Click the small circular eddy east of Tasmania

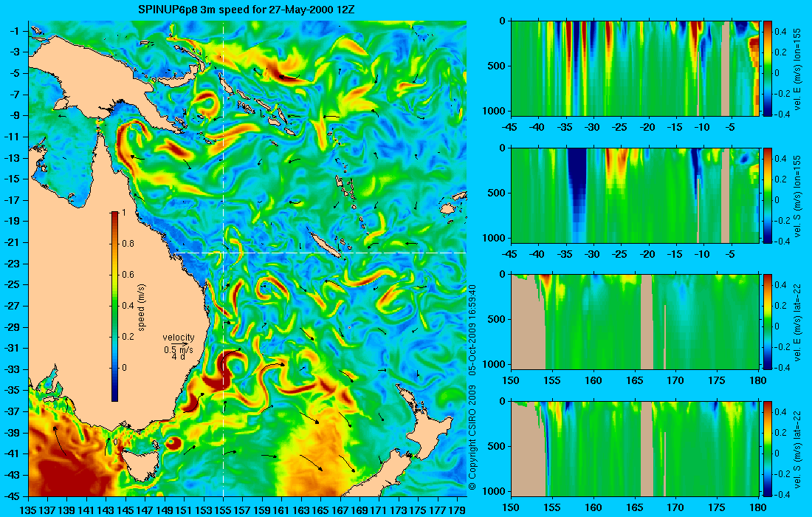pyautogui.click(x=173, y=443)
